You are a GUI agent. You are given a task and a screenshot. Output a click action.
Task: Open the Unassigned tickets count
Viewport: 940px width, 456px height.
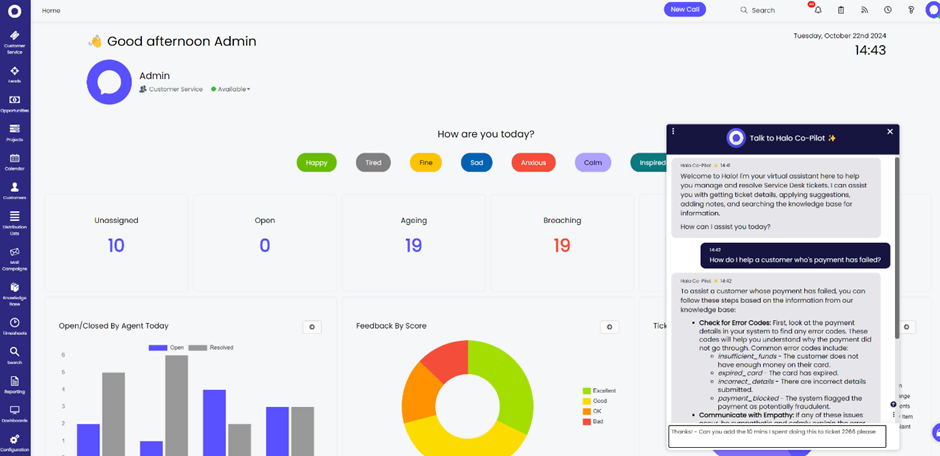(x=116, y=245)
